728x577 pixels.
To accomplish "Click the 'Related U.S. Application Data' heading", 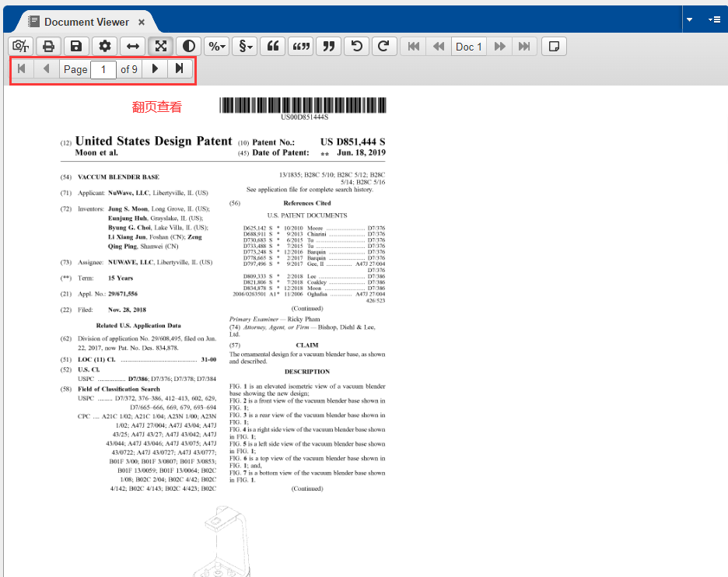I will pos(138,326).
